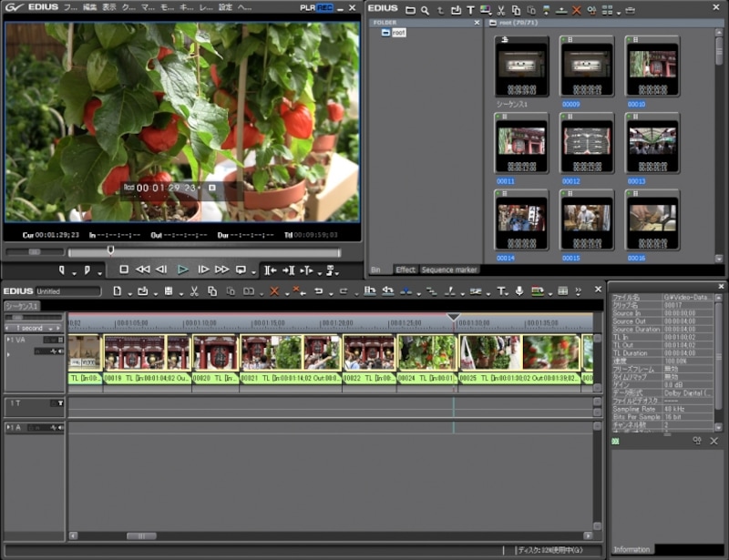This screenshot has width=729, height=560.
Task: Toggle the REC mode indicator in player title
Action: point(324,8)
